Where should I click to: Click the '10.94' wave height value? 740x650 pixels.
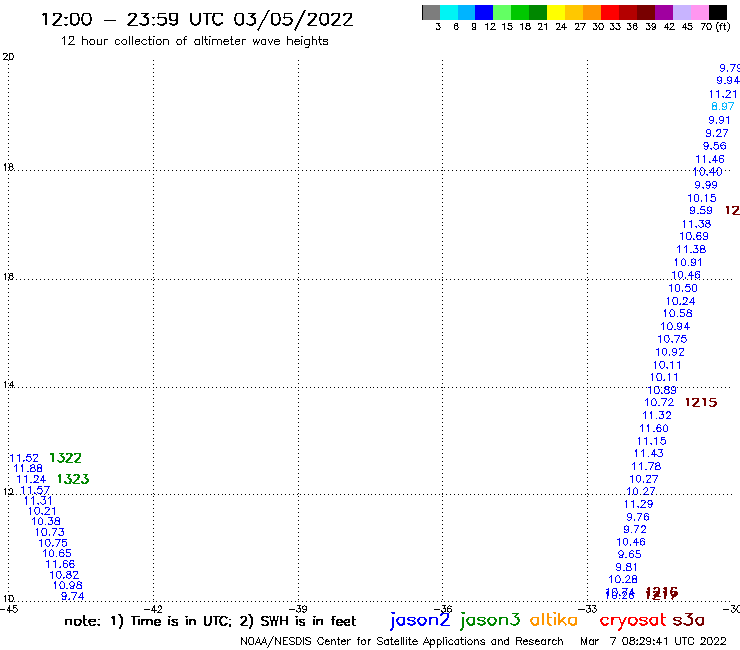675,326
